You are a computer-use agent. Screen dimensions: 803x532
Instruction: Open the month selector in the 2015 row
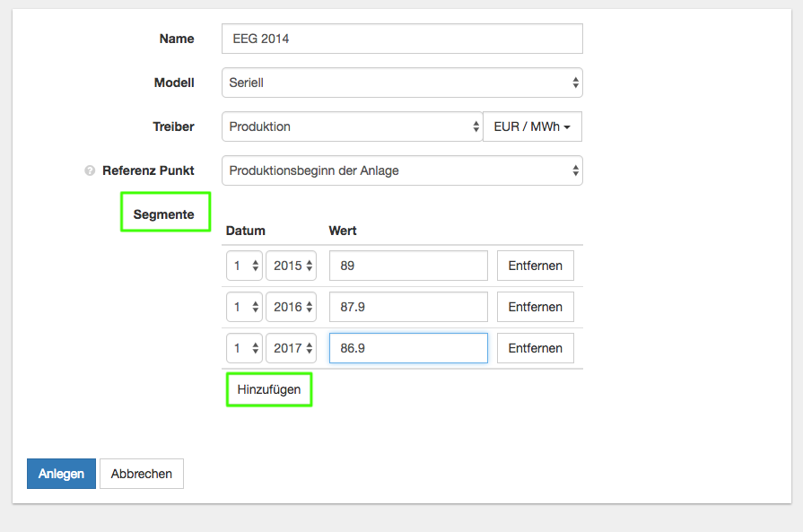(244, 266)
